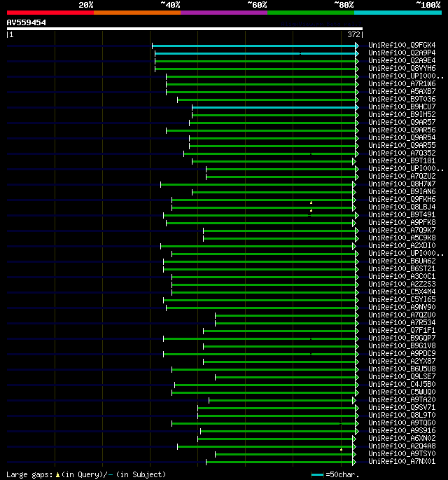The width and height of the screenshot is (448, 480).
Task: Select the UniRef100_A7NX01 label
Action: point(402,462)
